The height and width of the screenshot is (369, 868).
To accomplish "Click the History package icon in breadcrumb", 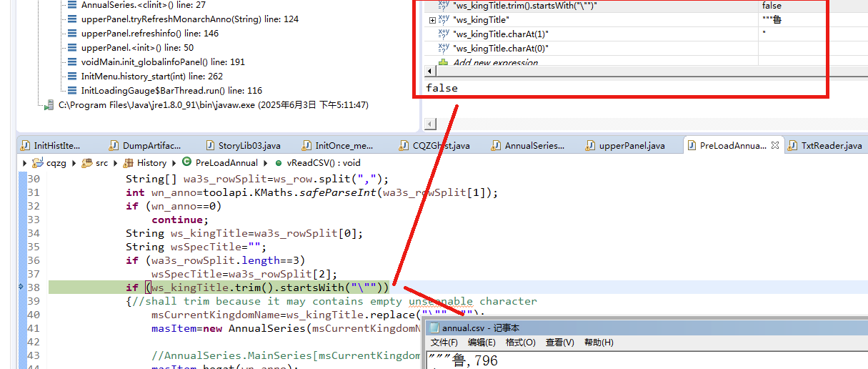I will coord(129,163).
